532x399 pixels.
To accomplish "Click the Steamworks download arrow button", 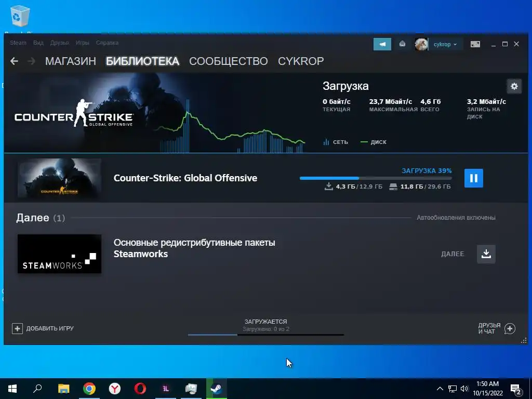I will tap(486, 254).
